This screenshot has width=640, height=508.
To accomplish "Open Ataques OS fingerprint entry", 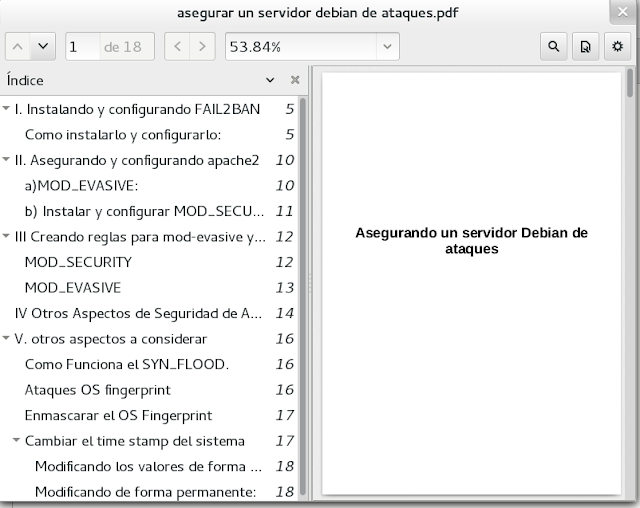I will coord(98,390).
